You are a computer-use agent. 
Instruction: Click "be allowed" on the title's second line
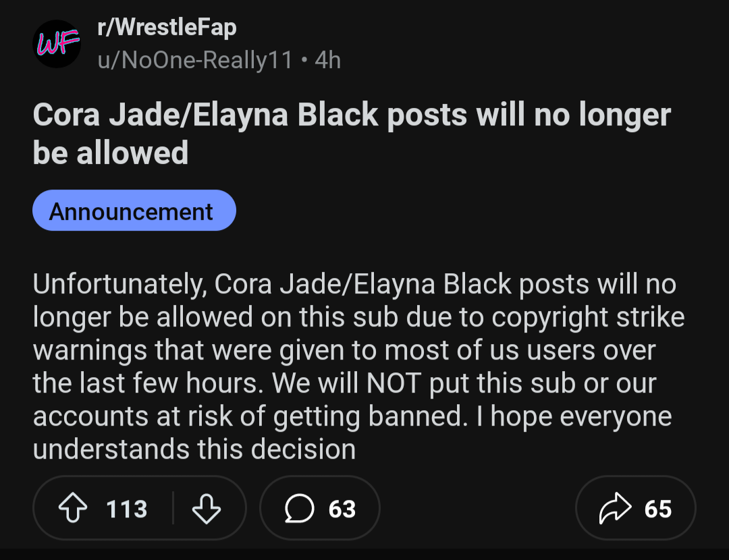tap(111, 153)
